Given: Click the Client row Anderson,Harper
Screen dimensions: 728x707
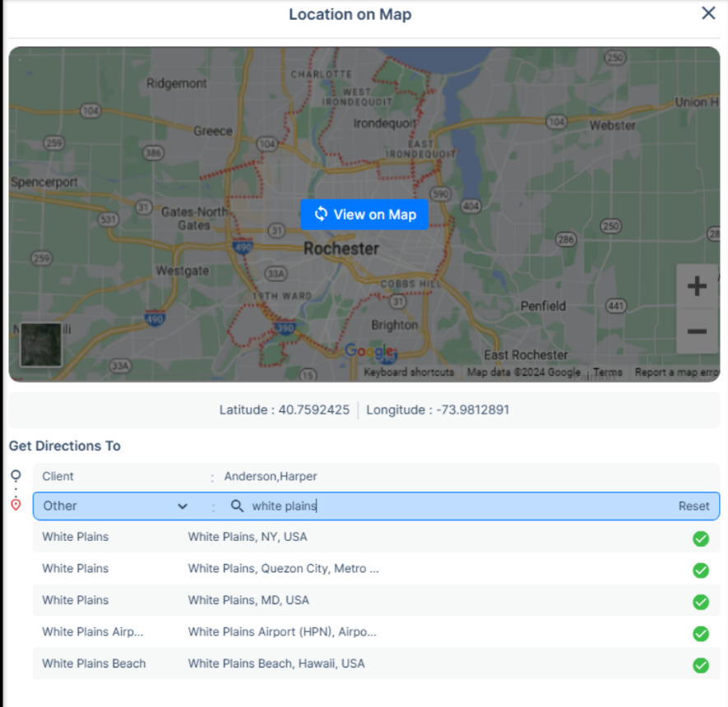Looking at the screenshot, I should (x=376, y=477).
